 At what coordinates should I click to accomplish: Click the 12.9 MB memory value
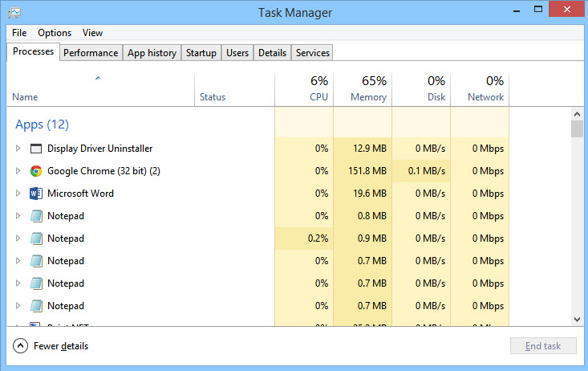tap(370, 149)
